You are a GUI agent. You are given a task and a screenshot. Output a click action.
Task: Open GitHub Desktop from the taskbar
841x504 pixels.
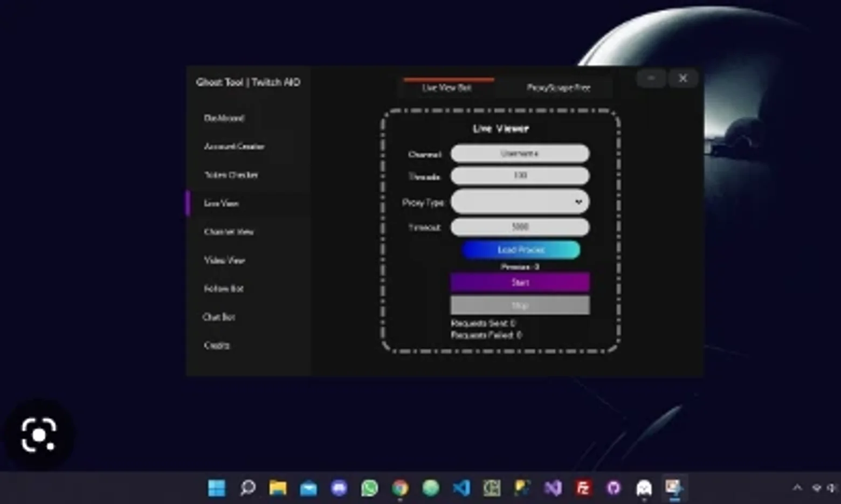coord(613,488)
